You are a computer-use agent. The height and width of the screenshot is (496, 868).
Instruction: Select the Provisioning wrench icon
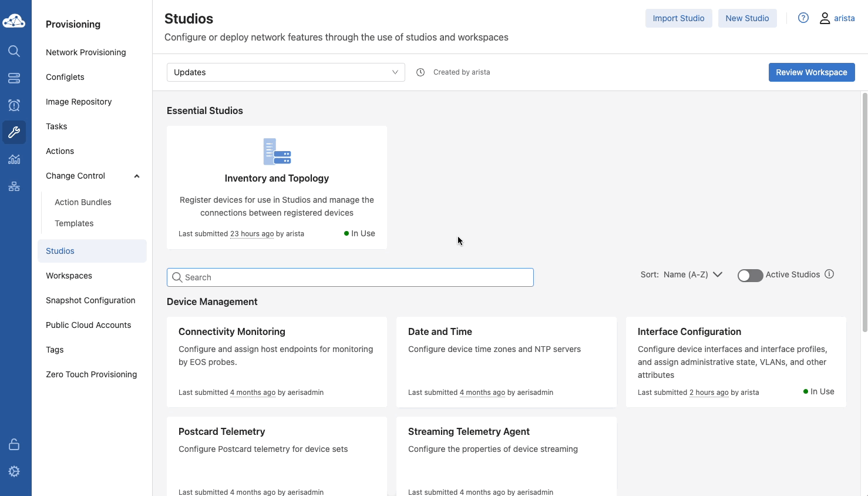[x=14, y=132]
